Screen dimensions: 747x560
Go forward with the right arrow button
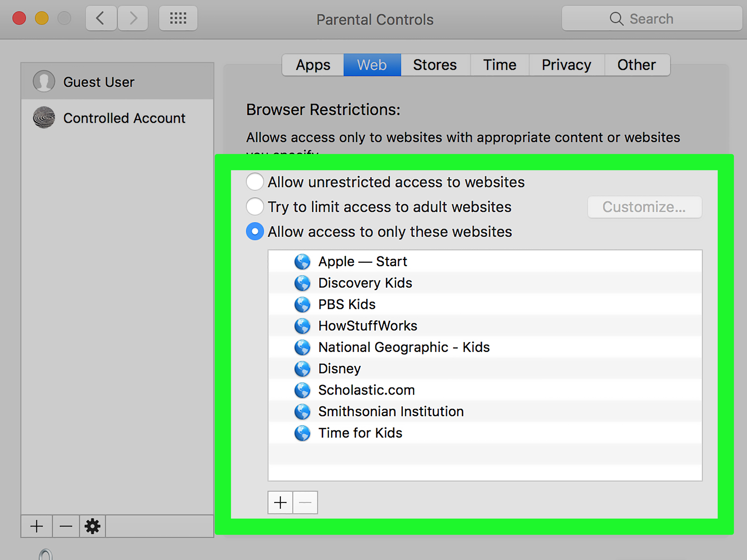click(x=133, y=18)
